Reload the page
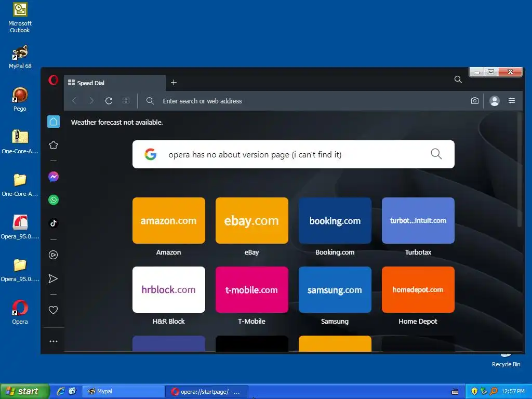The height and width of the screenshot is (399, 532). coord(109,101)
